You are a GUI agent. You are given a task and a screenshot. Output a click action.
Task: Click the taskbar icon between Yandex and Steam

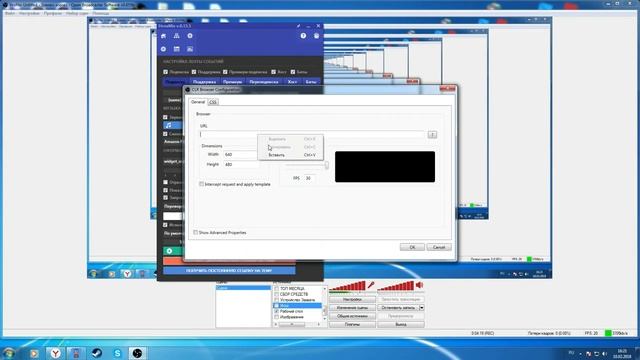click(76, 353)
